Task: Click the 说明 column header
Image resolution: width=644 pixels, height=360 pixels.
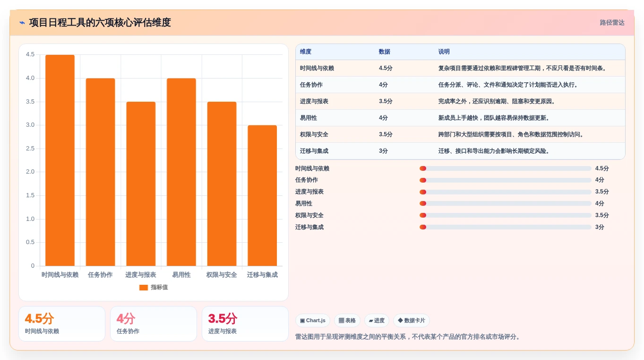Action: [444, 52]
